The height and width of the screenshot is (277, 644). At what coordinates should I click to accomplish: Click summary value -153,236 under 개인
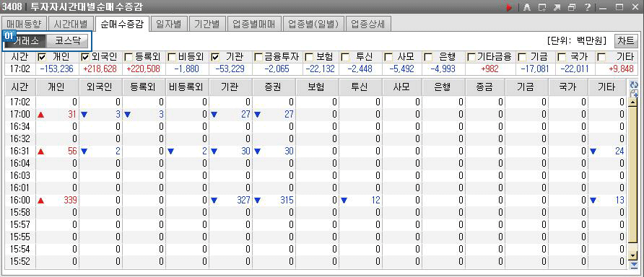[x=57, y=69]
